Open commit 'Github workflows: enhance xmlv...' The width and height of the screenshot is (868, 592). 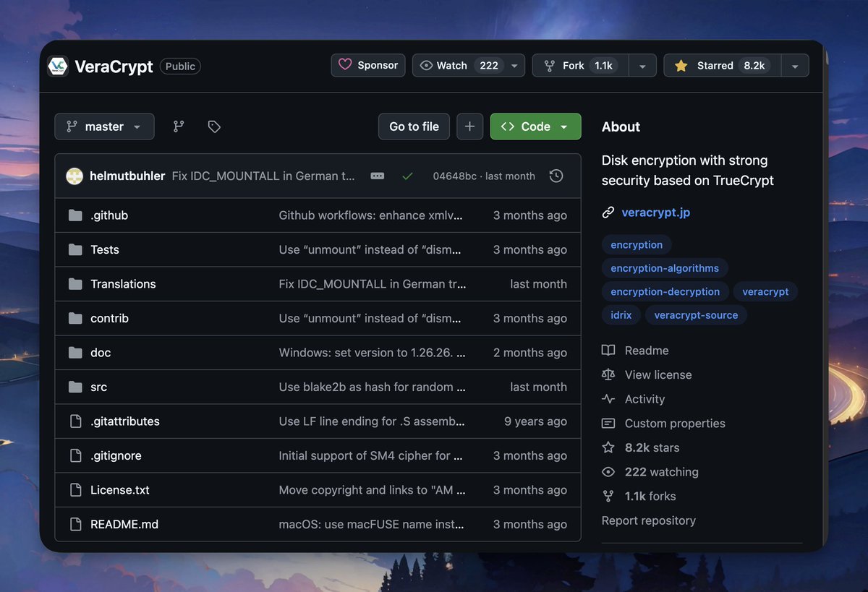pos(370,215)
